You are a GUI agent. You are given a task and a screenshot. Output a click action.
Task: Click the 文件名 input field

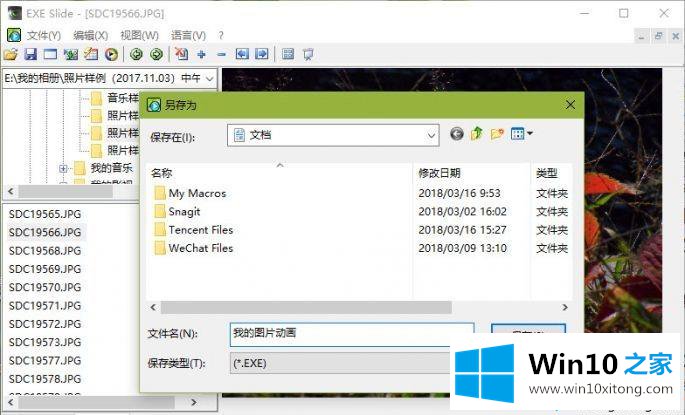352,335
